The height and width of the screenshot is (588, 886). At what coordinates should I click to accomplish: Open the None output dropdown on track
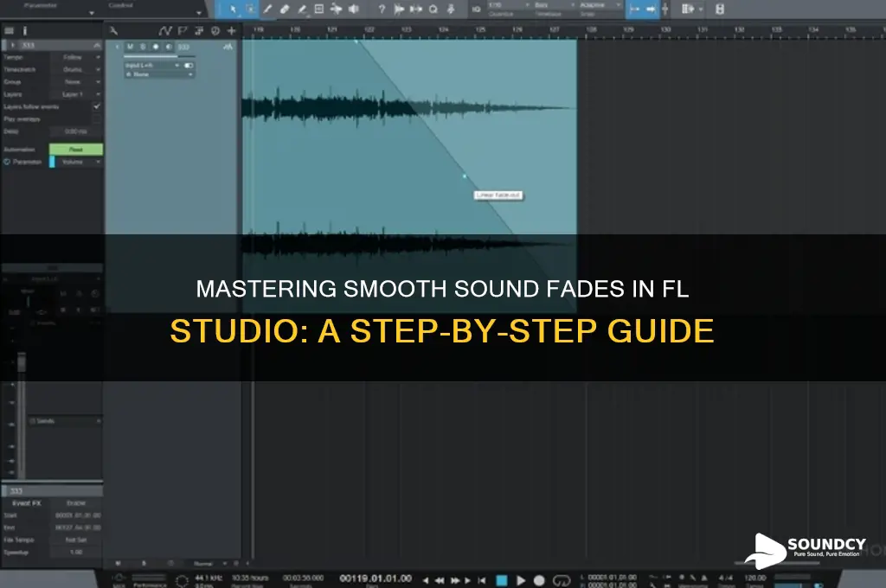[159, 74]
